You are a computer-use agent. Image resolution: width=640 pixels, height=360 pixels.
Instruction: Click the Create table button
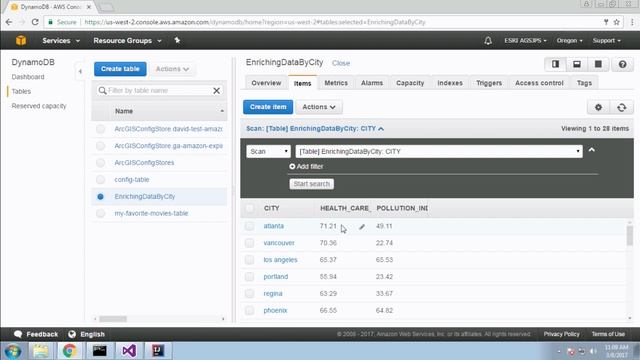coord(120,69)
